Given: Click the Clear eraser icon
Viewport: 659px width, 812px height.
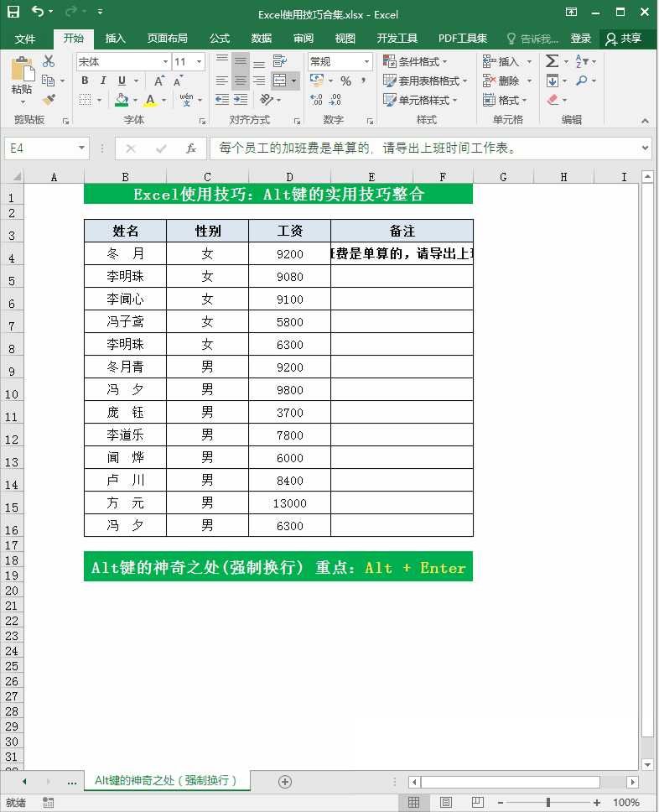Looking at the screenshot, I should point(553,100).
